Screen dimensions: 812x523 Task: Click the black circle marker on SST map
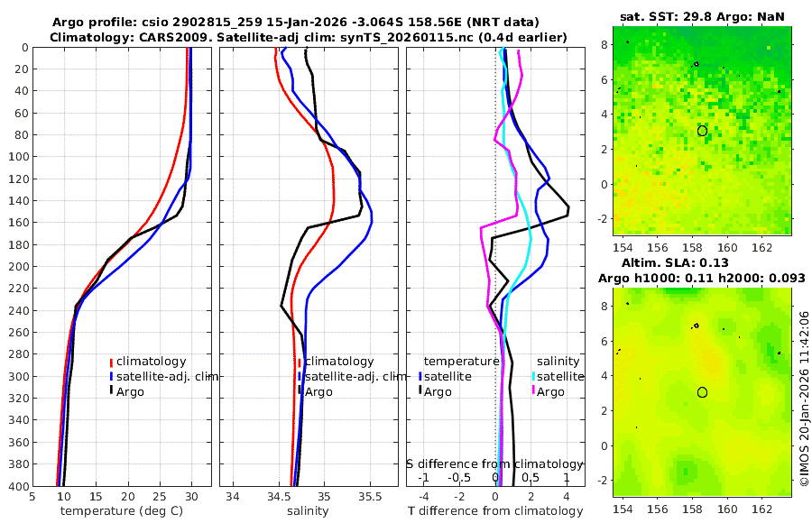coord(702,131)
